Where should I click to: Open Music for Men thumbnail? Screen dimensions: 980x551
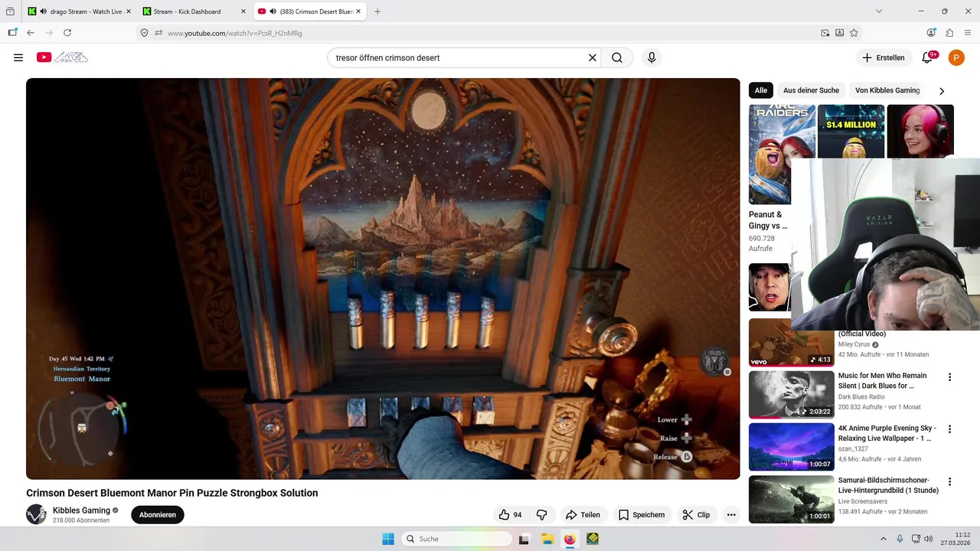tap(792, 395)
